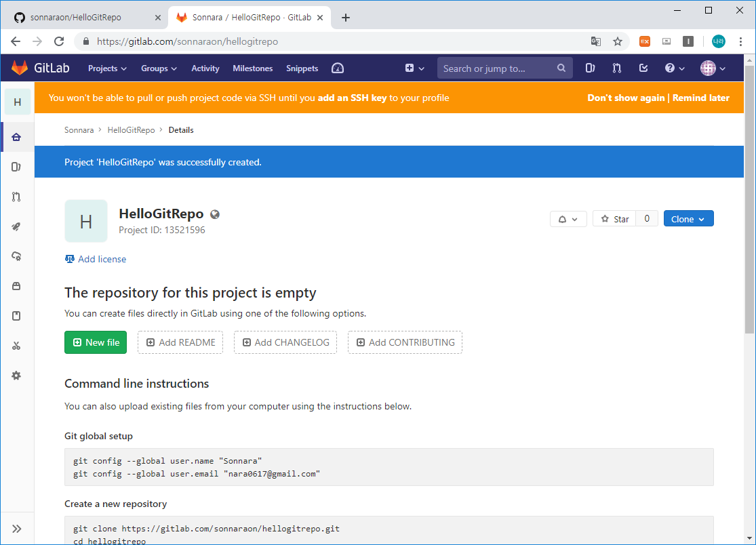Open Wiki icon in left sidebar
Screen dimensions: 756x545
coord(16,316)
